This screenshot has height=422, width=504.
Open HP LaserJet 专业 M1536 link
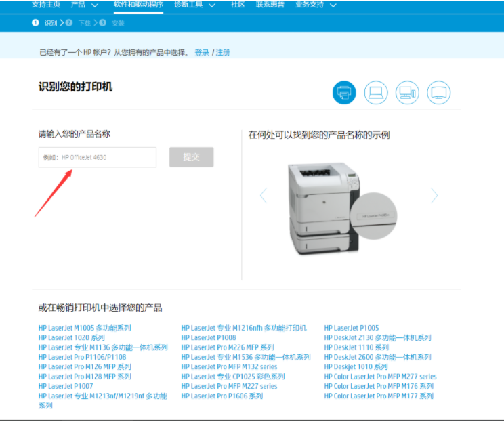tap(246, 357)
